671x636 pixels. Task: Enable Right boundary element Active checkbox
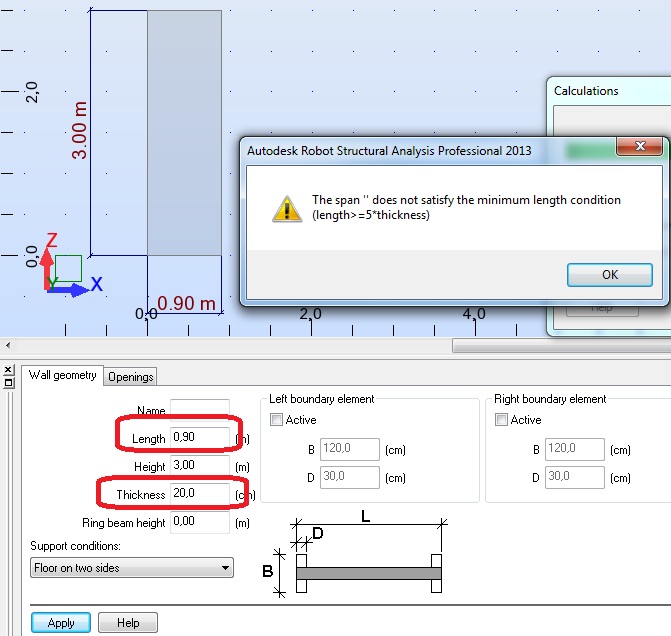tap(501, 419)
